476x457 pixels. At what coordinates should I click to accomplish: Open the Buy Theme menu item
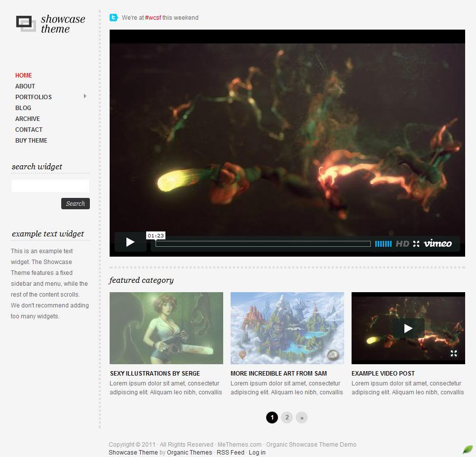pos(31,141)
